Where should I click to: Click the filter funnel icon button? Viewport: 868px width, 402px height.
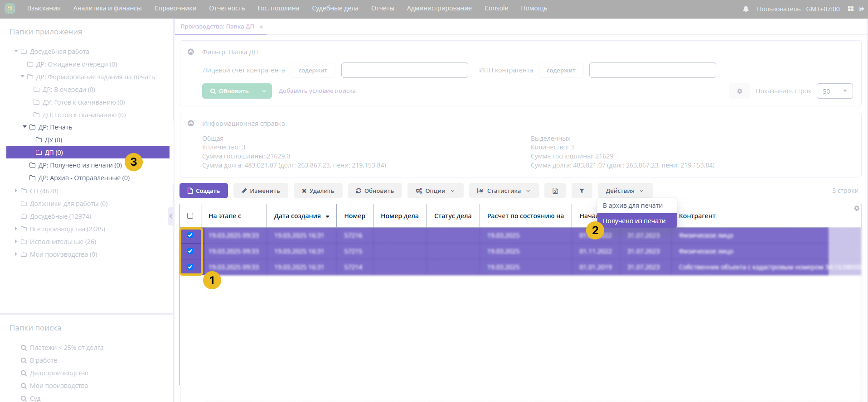coord(582,191)
